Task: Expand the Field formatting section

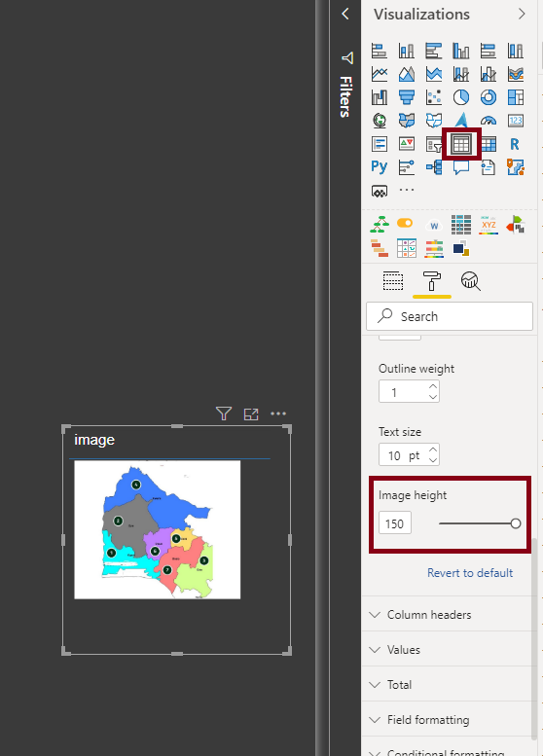Action: tap(450, 720)
